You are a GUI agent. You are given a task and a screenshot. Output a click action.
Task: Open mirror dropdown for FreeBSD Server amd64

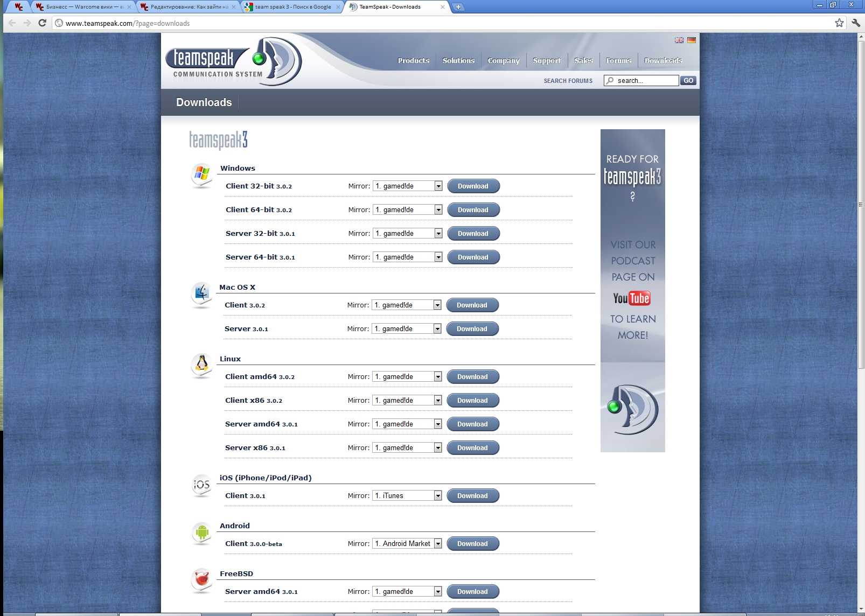click(407, 591)
